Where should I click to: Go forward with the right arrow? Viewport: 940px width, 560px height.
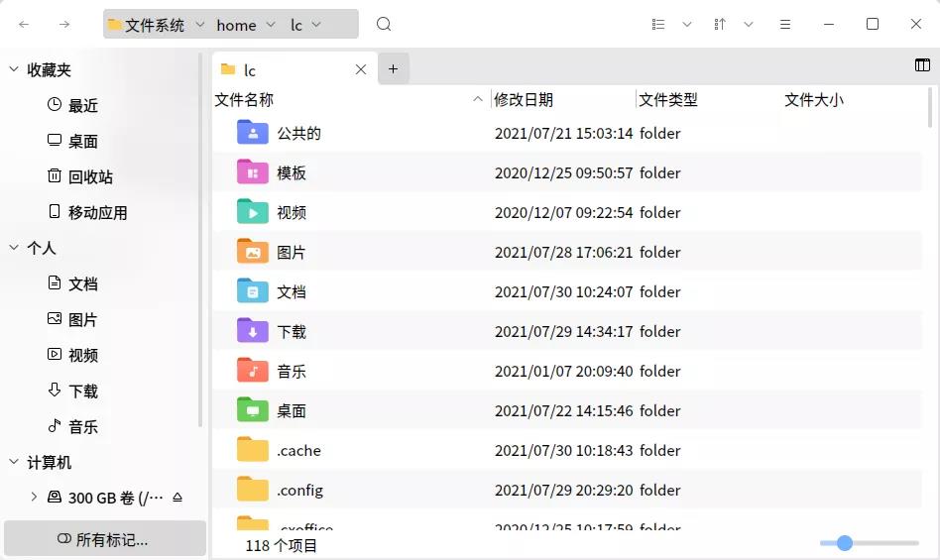[64, 25]
